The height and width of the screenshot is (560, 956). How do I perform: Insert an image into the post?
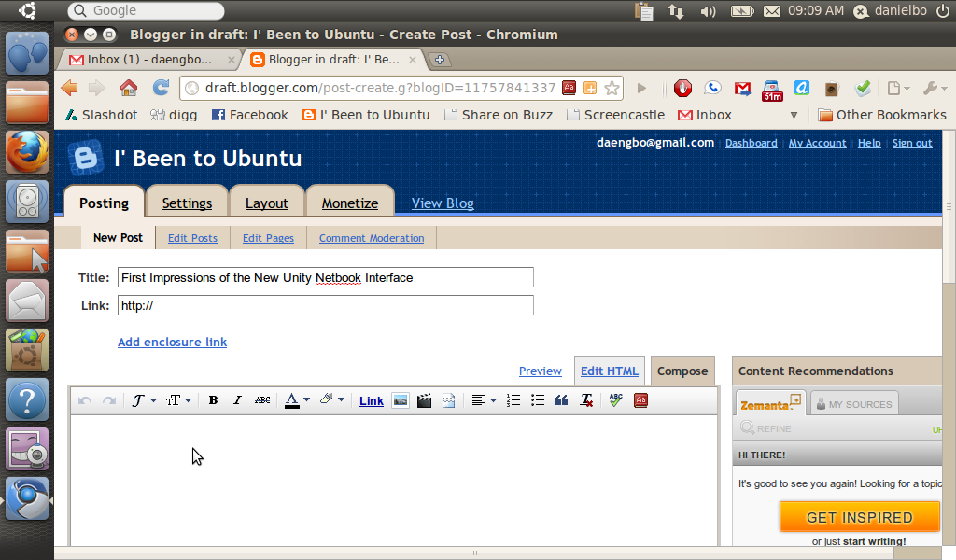401,400
